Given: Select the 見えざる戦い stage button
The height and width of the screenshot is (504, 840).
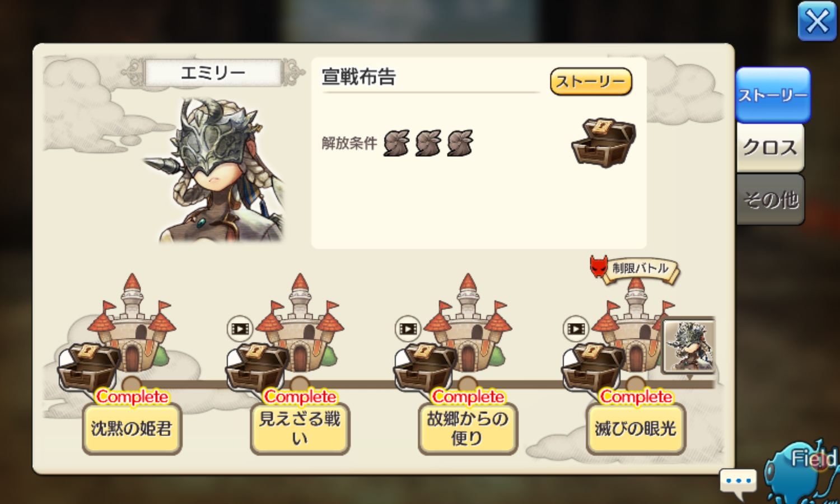Looking at the screenshot, I should click(x=300, y=429).
